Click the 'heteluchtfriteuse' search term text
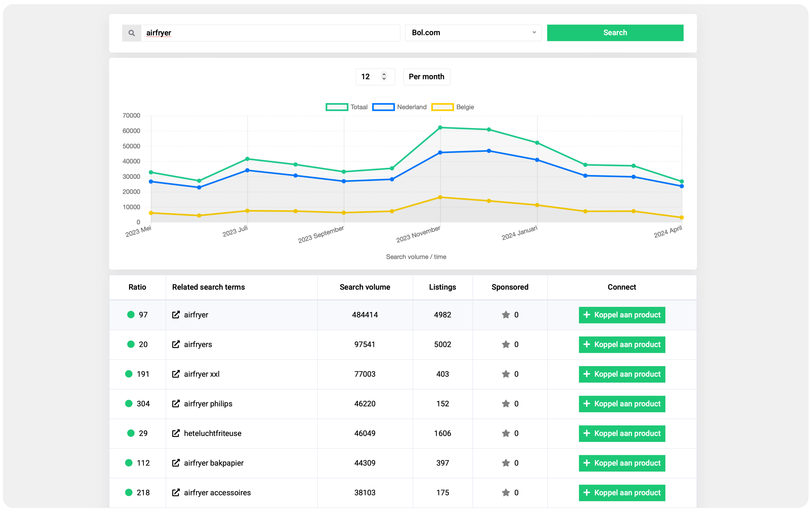This screenshot has width=812, height=509. pyautogui.click(x=213, y=433)
